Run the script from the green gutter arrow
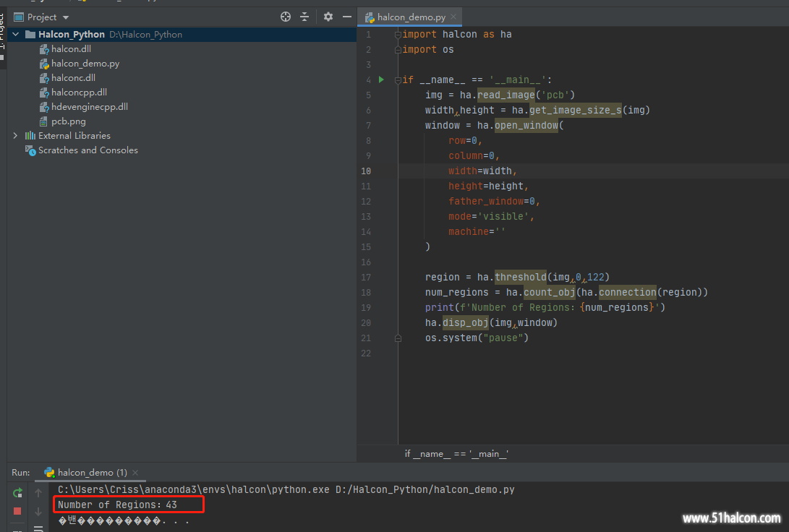789x532 pixels. click(381, 80)
